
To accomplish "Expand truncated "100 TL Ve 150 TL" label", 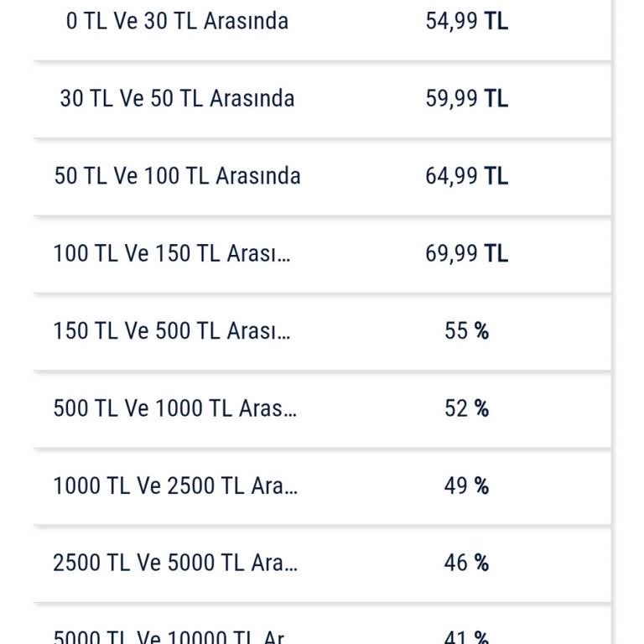I will tap(172, 253).
